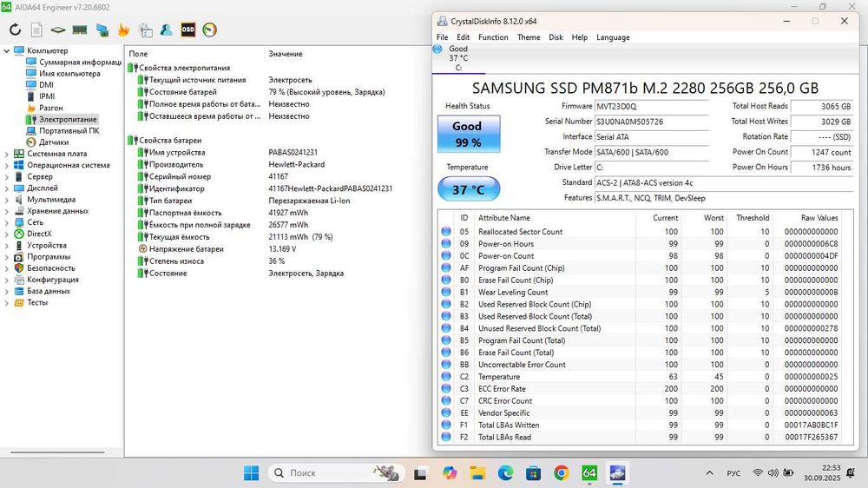Click the motherboard chip toolbar icon
868x488 pixels.
[58, 30]
